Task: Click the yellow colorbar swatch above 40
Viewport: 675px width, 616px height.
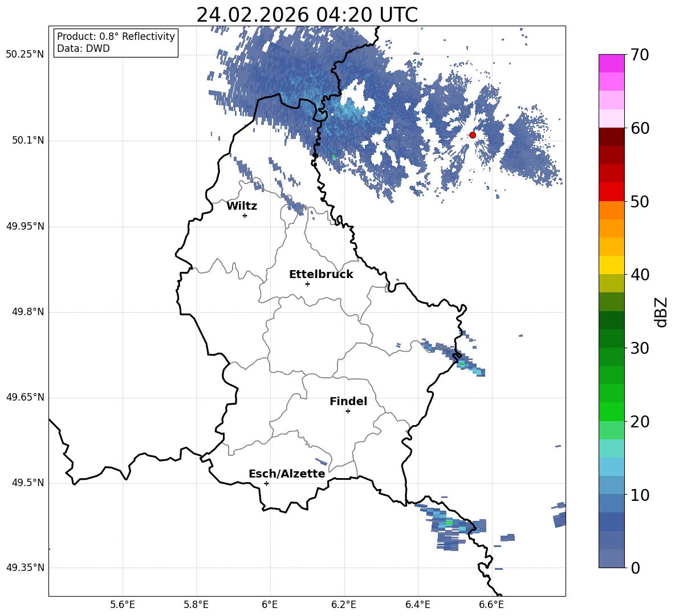Action: point(611,265)
